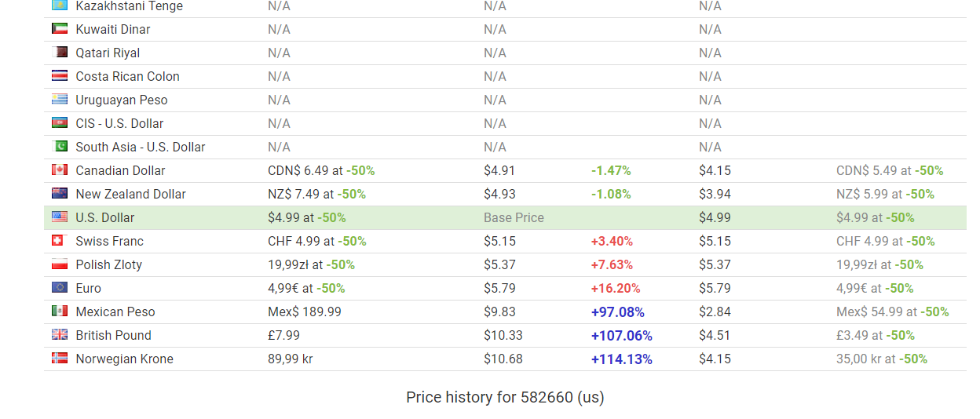Click the Euro currency name

point(89,288)
